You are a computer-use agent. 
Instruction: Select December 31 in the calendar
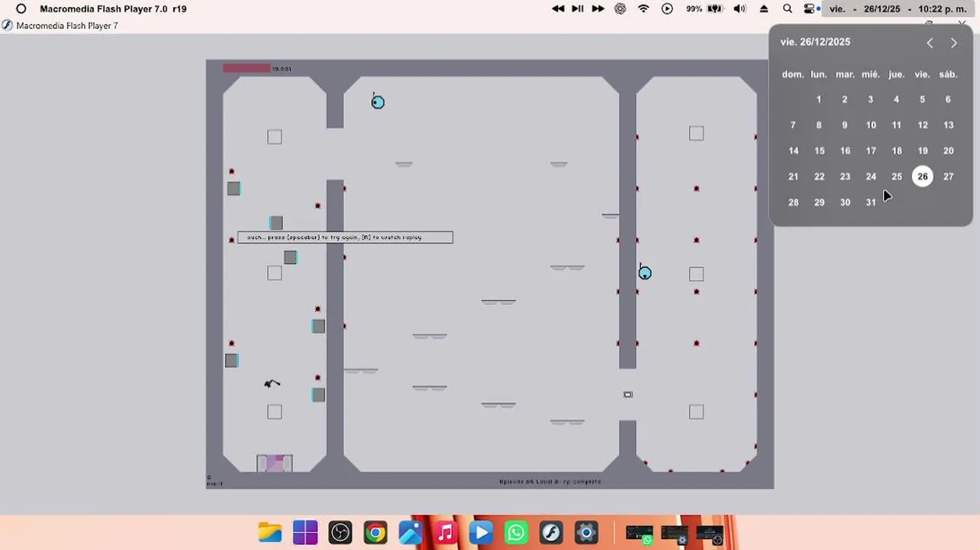click(x=871, y=202)
